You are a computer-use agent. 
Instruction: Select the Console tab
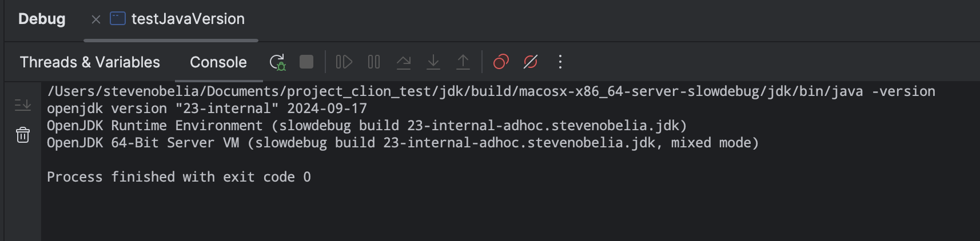[218, 62]
